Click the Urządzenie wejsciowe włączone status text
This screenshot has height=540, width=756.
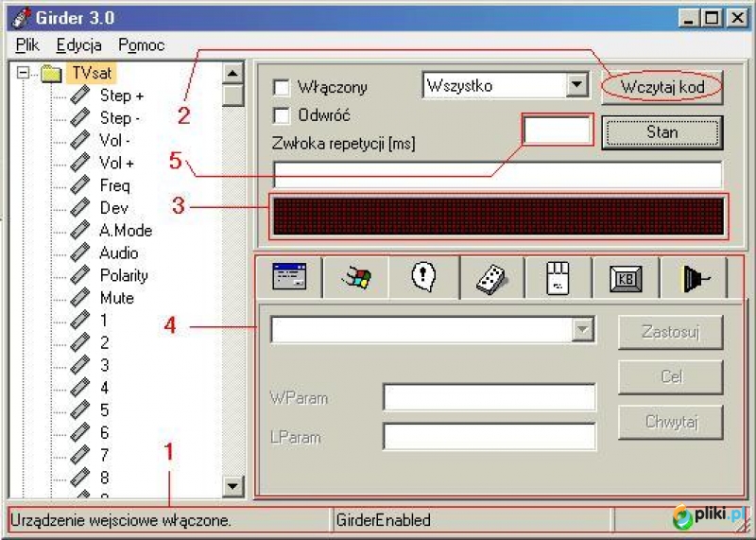click(x=121, y=520)
